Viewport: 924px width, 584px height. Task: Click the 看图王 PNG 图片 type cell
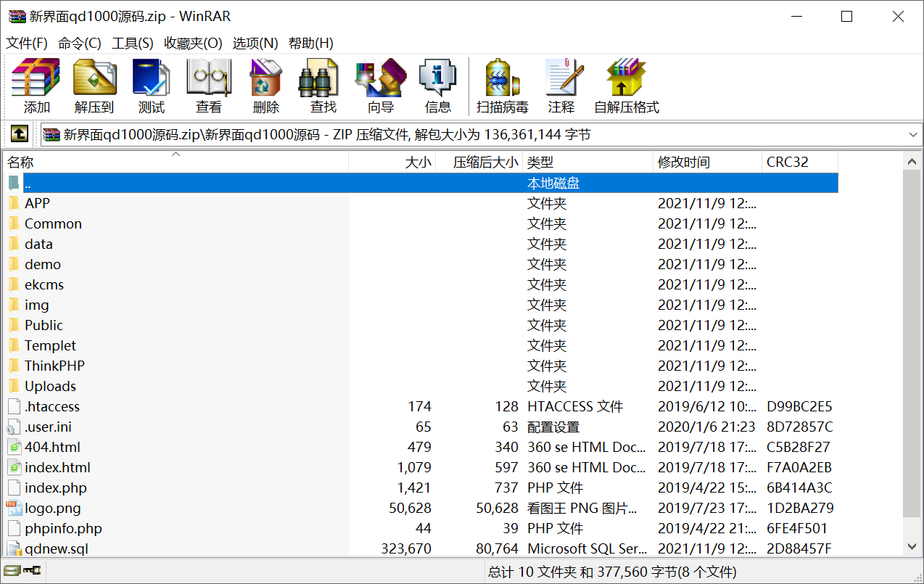pos(582,509)
